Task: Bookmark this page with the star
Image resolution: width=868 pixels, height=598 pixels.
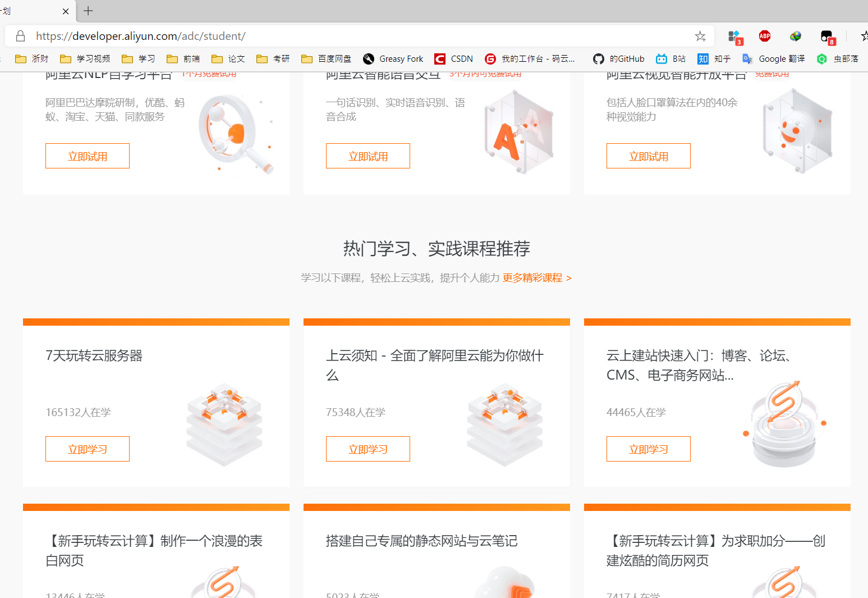Action: tap(700, 36)
